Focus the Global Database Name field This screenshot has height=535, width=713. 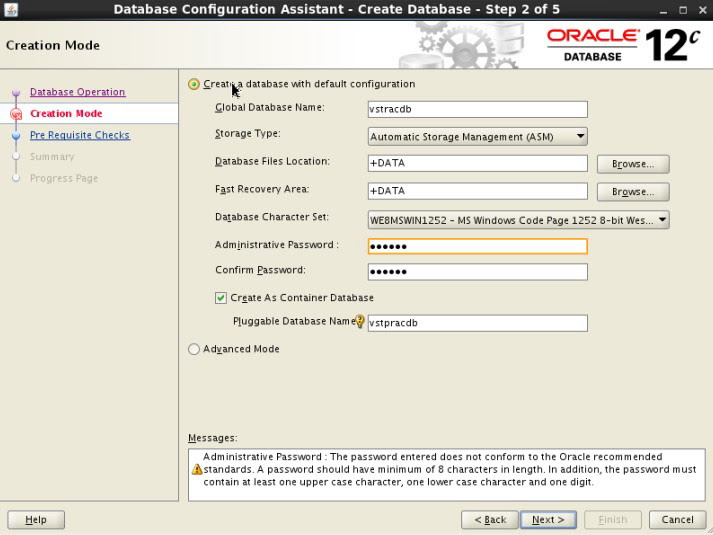click(x=477, y=109)
